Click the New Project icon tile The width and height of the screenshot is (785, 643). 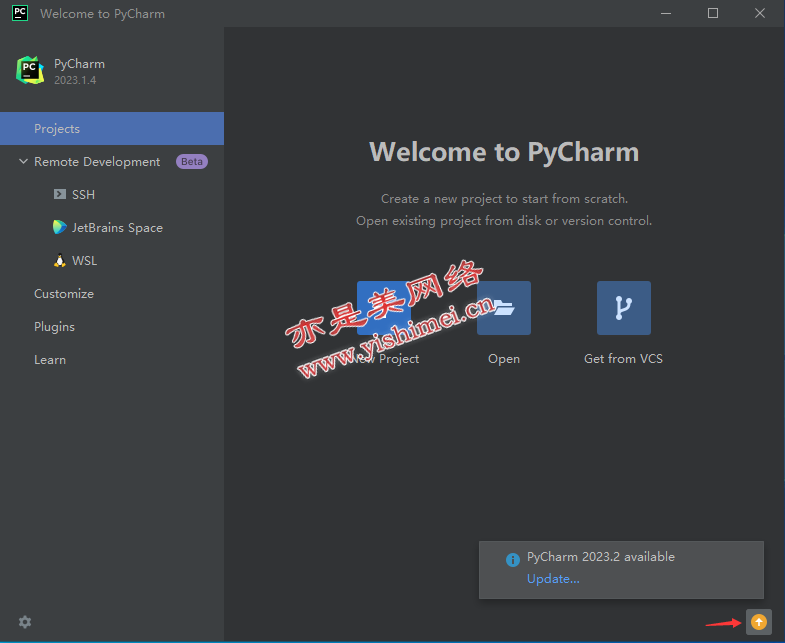pyautogui.click(x=384, y=307)
